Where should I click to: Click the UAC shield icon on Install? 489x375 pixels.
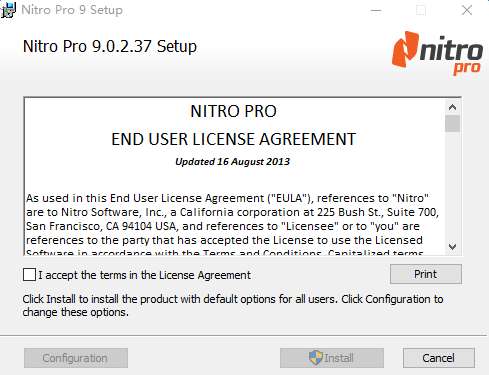click(315, 358)
